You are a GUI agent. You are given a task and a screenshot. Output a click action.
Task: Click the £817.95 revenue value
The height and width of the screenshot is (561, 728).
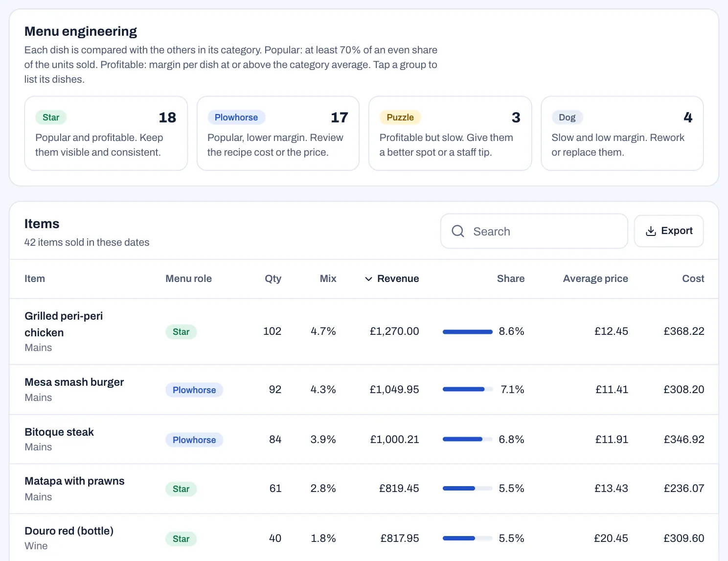400,538
